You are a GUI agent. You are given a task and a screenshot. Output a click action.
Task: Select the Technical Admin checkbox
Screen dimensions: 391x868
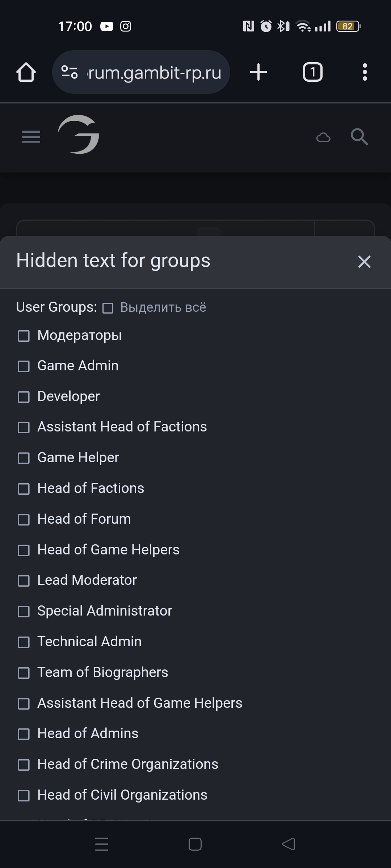[x=24, y=642]
